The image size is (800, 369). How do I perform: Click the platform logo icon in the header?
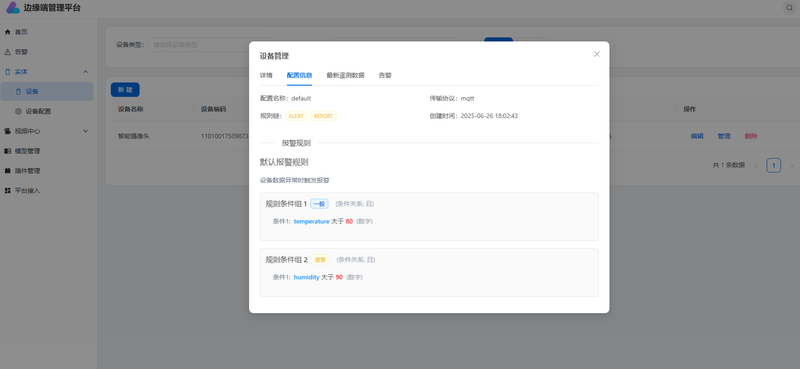[x=13, y=8]
